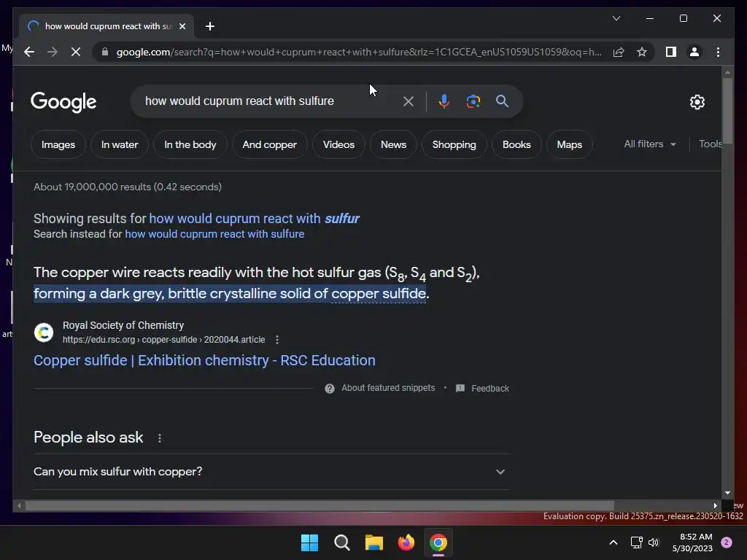Open Firefox from the taskbar
The width and height of the screenshot is (747, 560).
pos(406,542)
